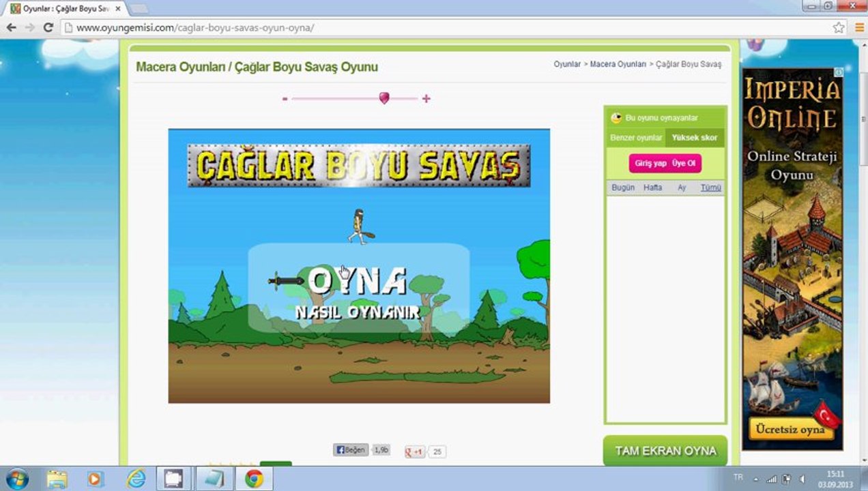Viewport: 868px width, 491px height.
Task: Click the 25 Google plus count
Action: (x=437, y=451)
